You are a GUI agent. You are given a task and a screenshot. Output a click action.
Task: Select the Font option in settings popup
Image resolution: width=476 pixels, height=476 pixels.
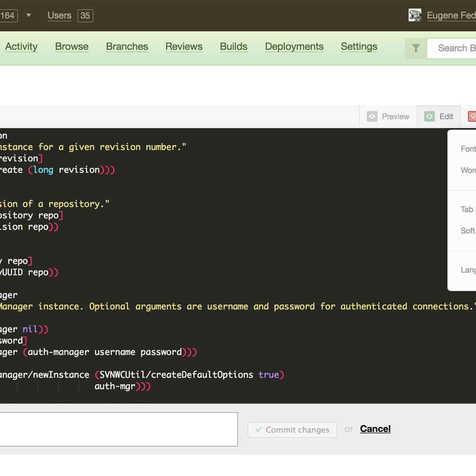click(468, 149)
